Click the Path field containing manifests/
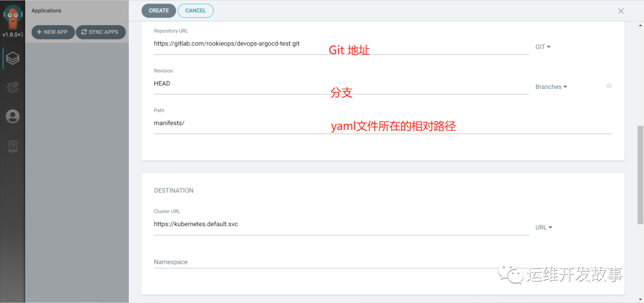The width and height of the screenshot is (644, 303). [x=383, y=125]
